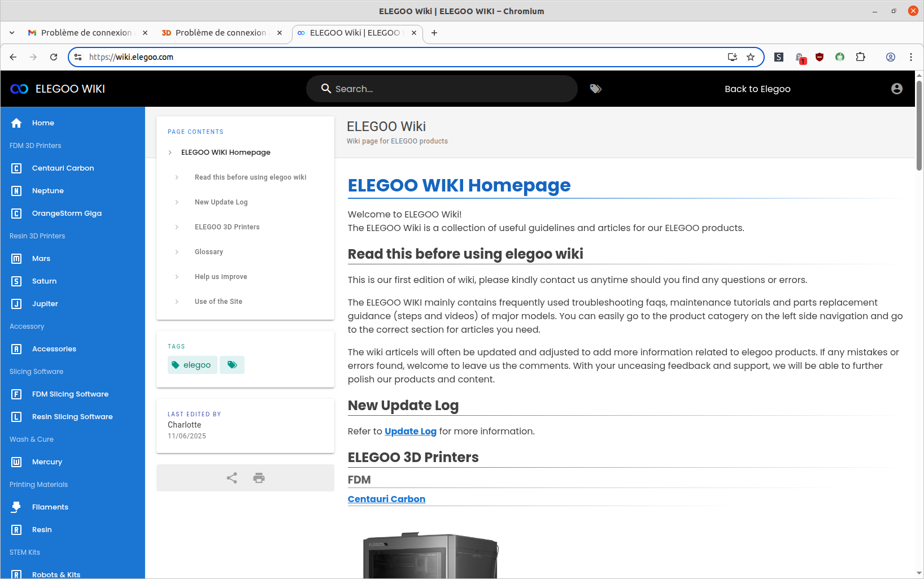This screenshot has width=924, height=579.
Task: Close the ELEGOO Wiki tab
Action: pos(414,33)
